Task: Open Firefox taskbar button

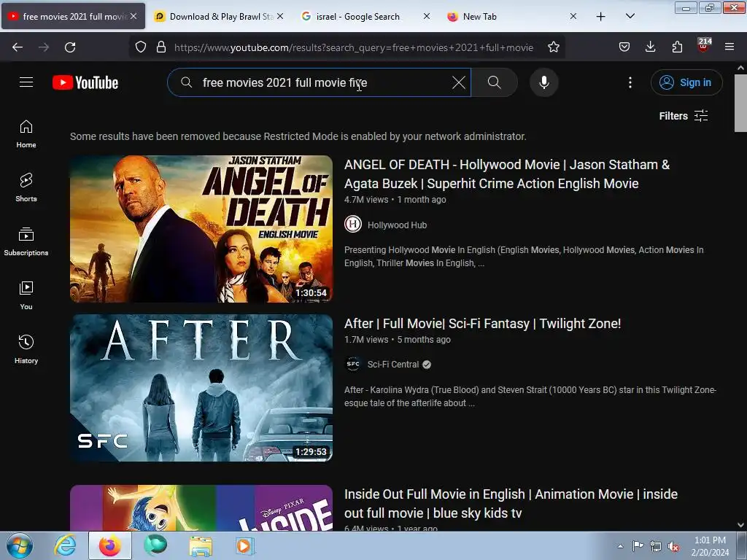Action: (109, 545)
